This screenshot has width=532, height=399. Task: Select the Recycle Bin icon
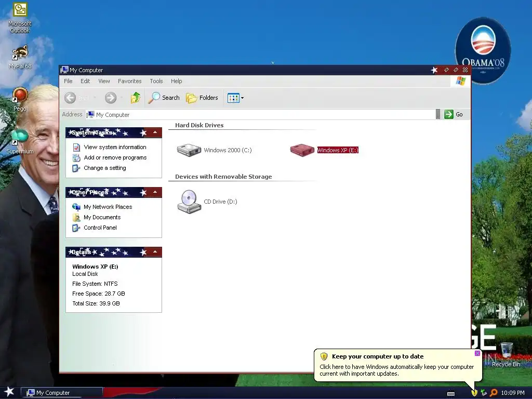(506, 355)
